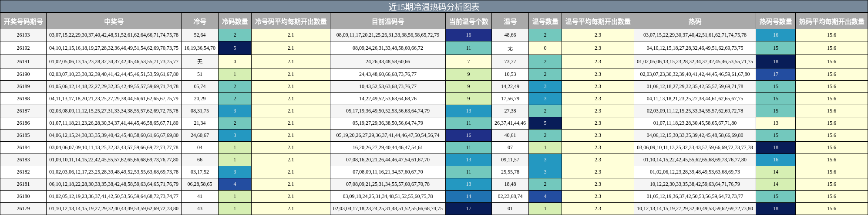Select the 中奖号 column header
The image size is (868, 215).
pos(114,21)
